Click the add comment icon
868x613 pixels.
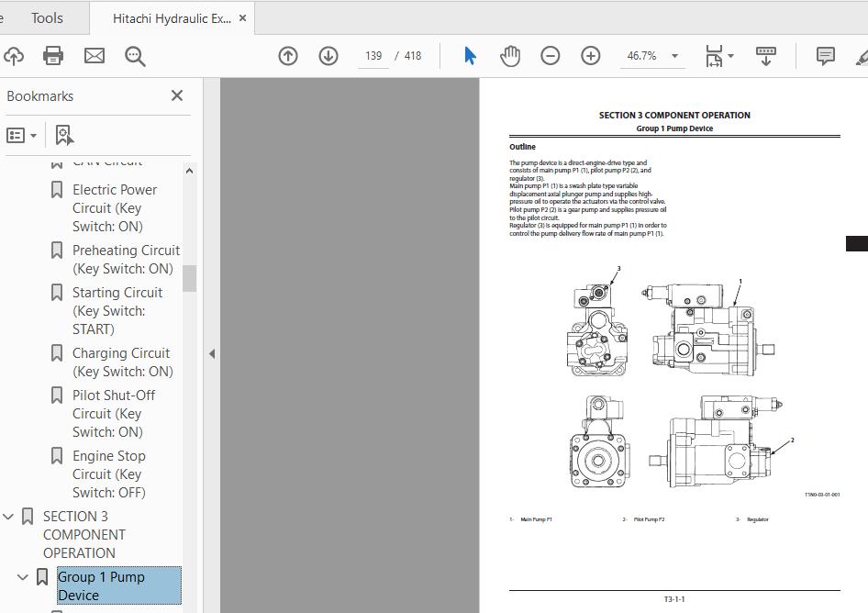pos(826,56)
